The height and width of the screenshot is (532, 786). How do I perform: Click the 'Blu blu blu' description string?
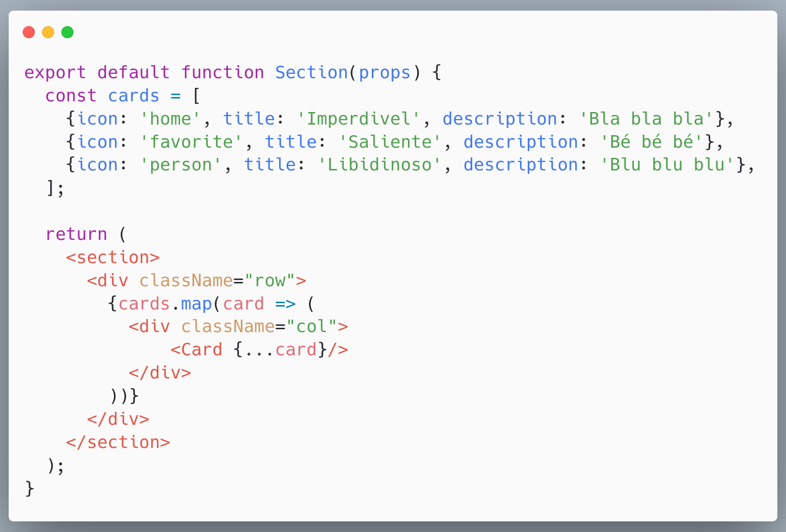click(x=667, y=165)
